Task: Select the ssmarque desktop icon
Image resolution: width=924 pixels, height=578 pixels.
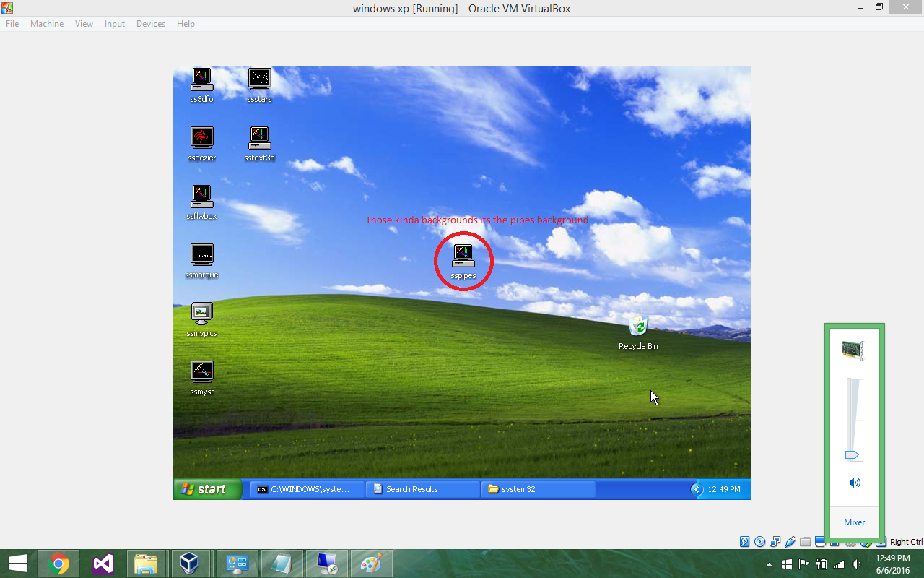Action: coord(201,260)
